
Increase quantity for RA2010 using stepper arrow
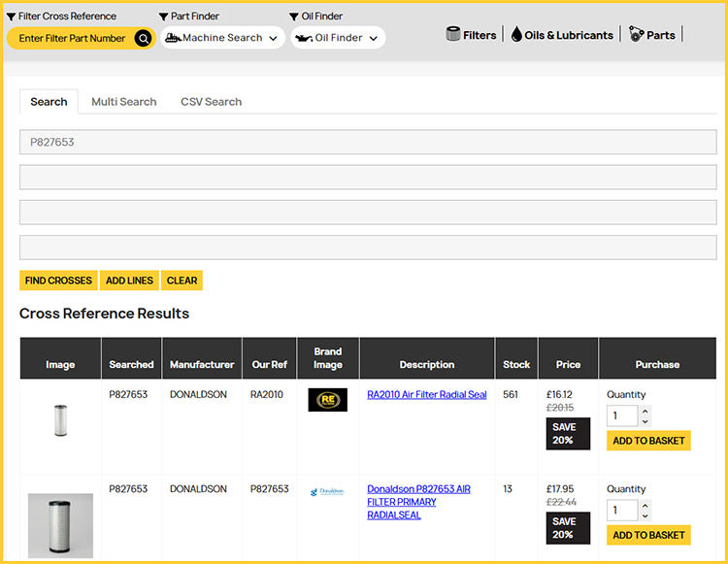tap(645, 412)
